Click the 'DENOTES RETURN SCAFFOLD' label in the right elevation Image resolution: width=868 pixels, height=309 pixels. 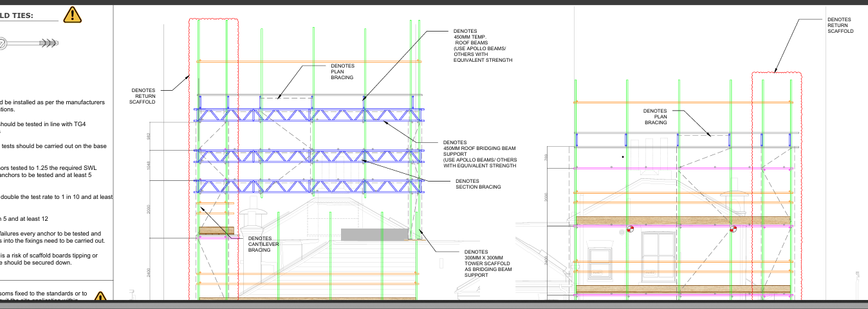coord(840,26)
